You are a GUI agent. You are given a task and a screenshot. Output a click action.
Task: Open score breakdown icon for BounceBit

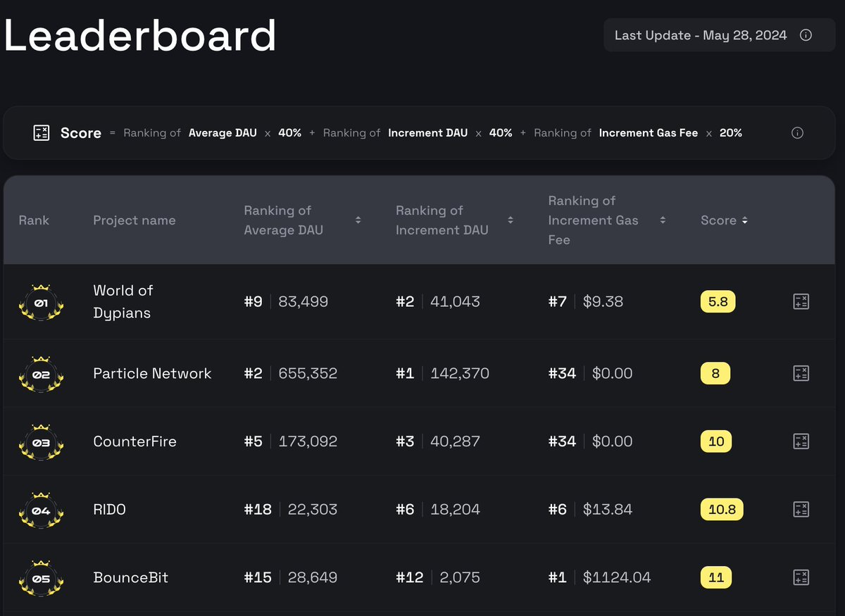point(801,577)
